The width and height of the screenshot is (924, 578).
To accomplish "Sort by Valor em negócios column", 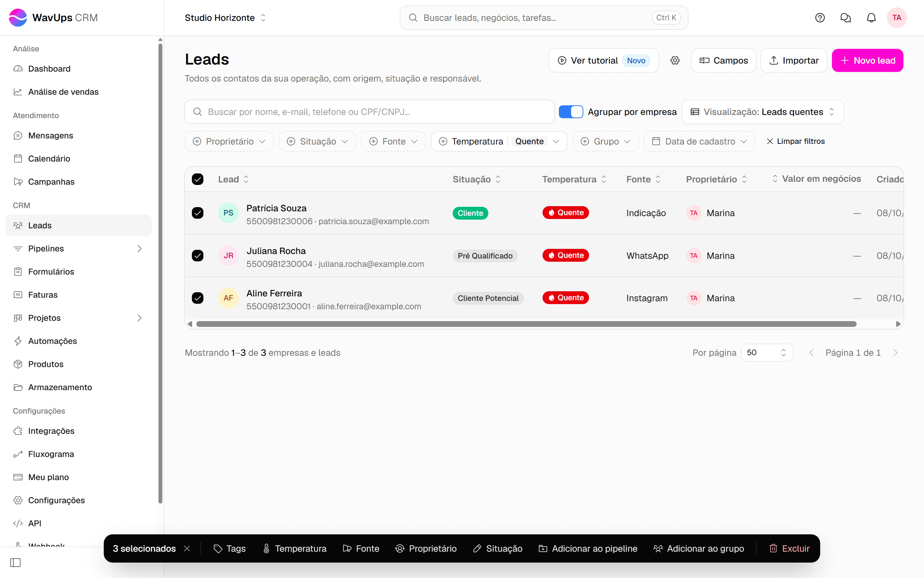I will (x=816, y=179).
